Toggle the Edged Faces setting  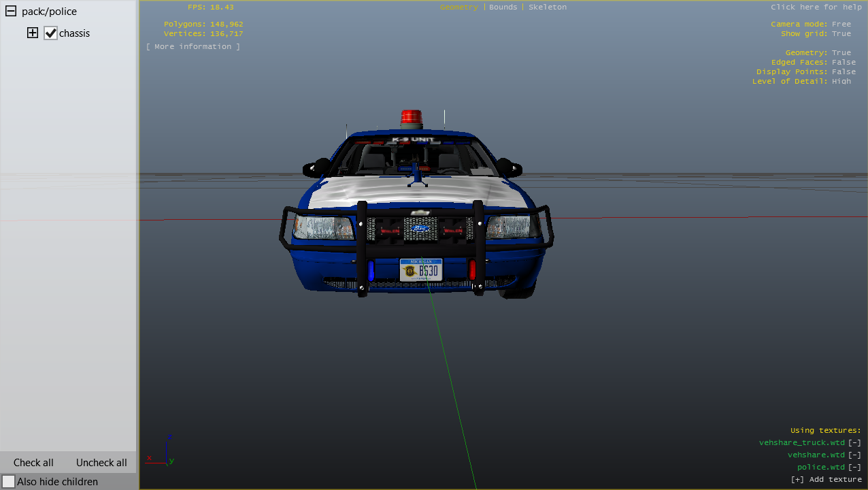tap(844, 62)
